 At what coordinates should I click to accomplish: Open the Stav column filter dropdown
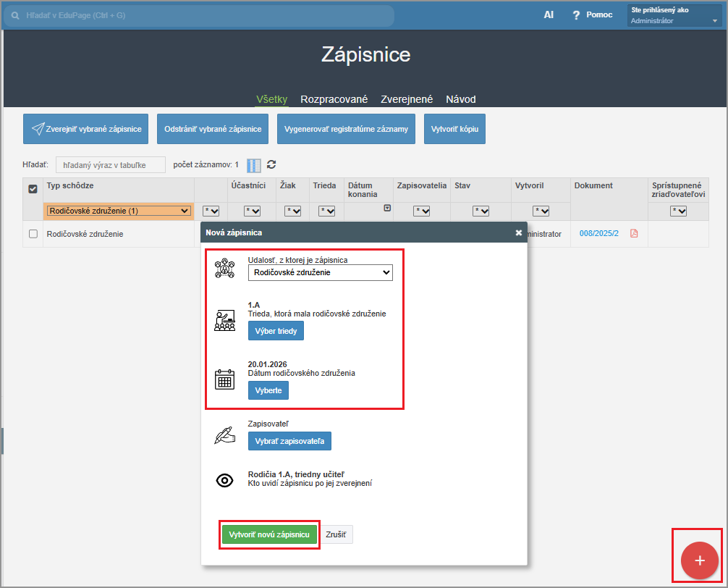pos(481,211)
